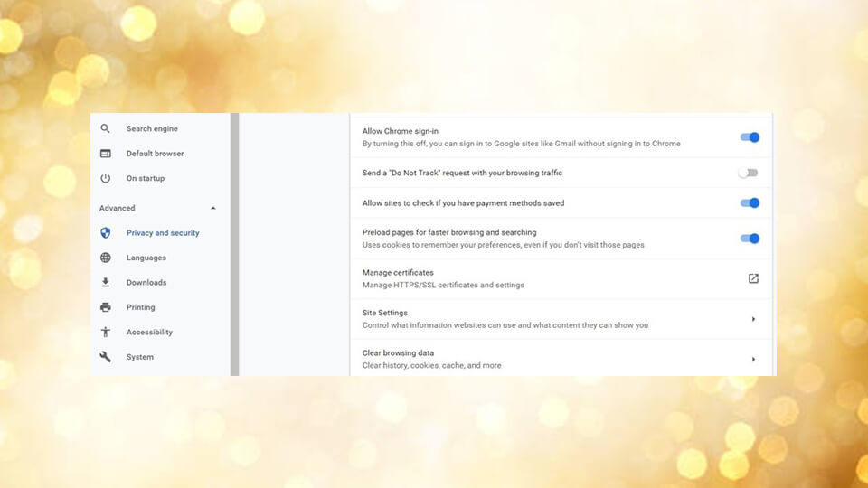Click the Printing printer icon
The image size is (868, 488).
click(105, 307)
